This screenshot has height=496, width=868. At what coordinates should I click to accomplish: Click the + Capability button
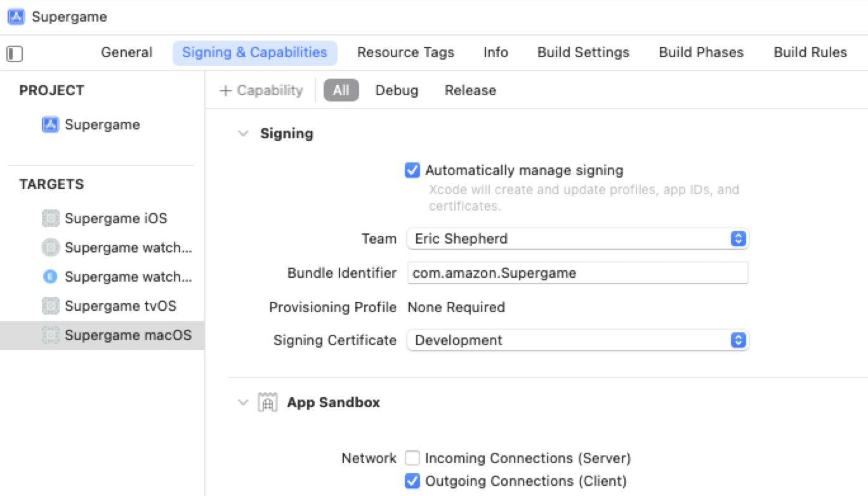260,90
